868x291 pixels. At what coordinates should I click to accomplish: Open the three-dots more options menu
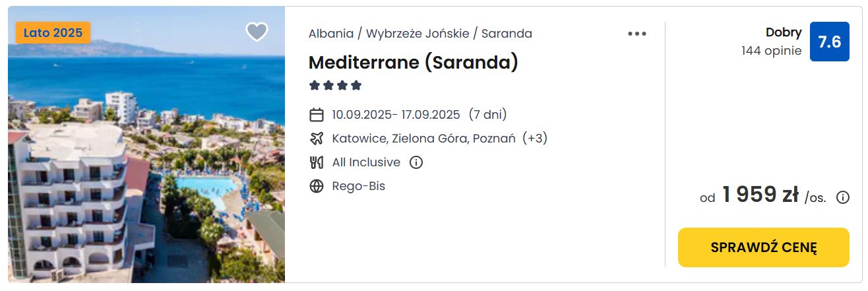click(636, 34)
